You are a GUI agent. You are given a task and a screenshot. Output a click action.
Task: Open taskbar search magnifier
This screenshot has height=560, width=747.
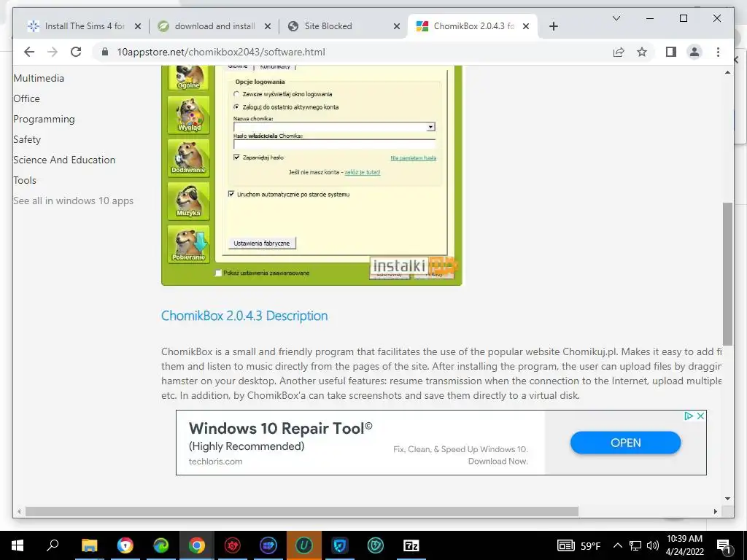point(53,545)
